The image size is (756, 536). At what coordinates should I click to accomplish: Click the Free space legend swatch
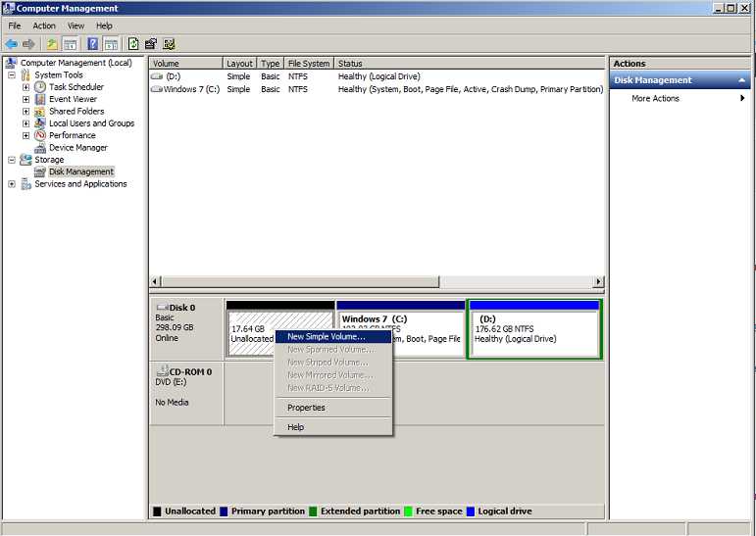click(x=408, y=512)
